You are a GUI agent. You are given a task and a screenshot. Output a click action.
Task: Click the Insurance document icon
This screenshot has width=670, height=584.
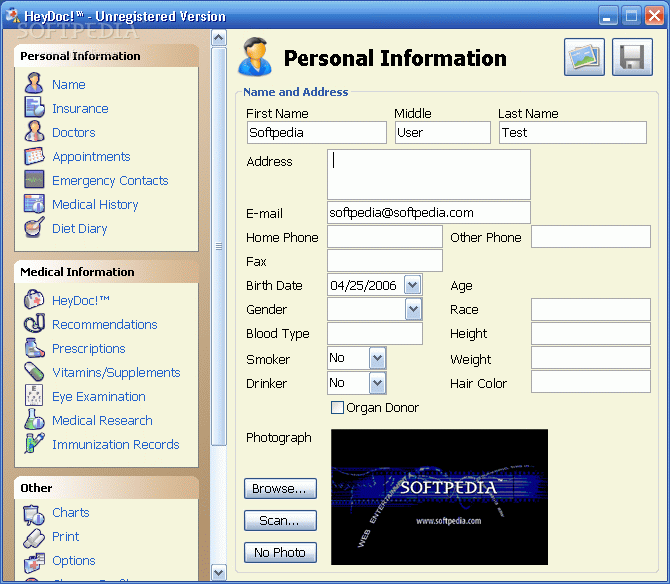[x=34, y=107]
